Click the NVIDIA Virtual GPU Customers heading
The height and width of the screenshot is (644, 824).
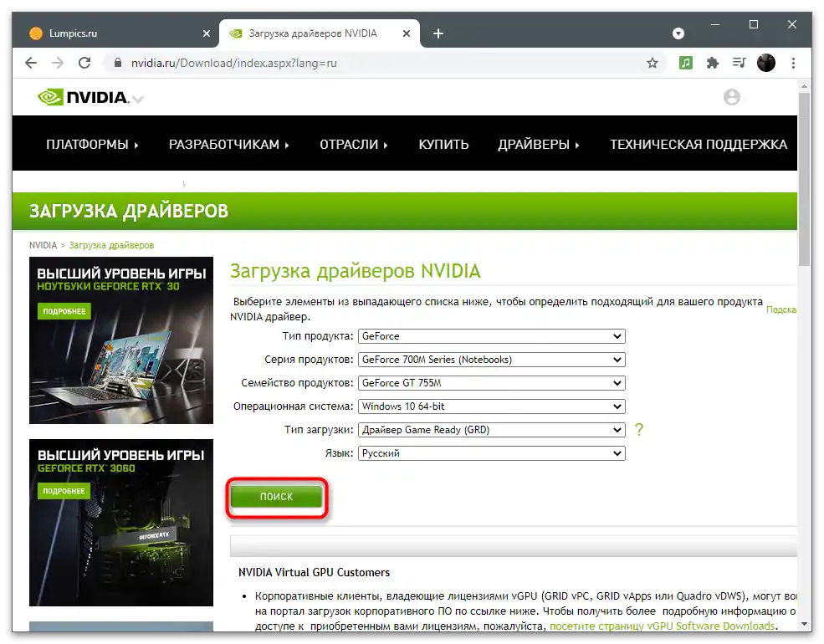tap(315, 573)
